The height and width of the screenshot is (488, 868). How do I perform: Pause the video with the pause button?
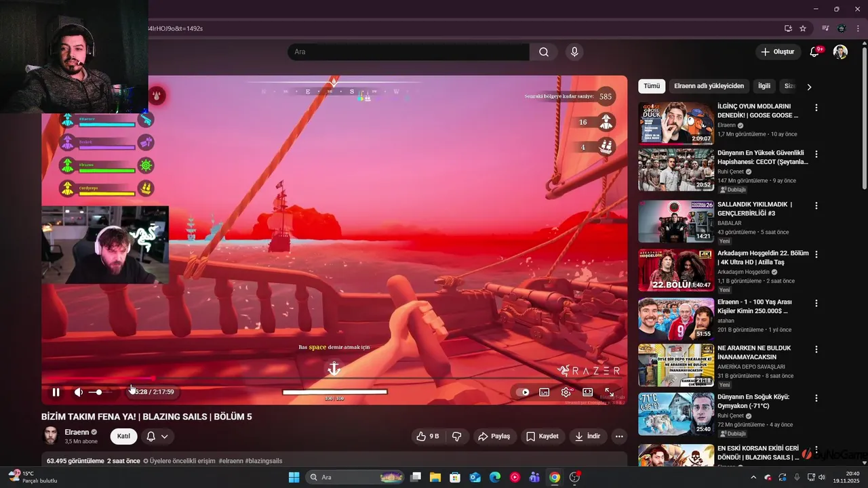point(56,392)
